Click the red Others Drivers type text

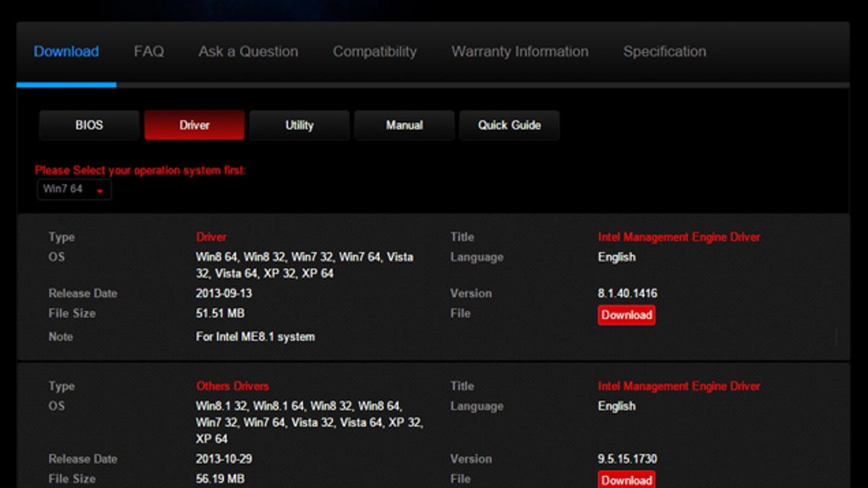tap(232, 386)
